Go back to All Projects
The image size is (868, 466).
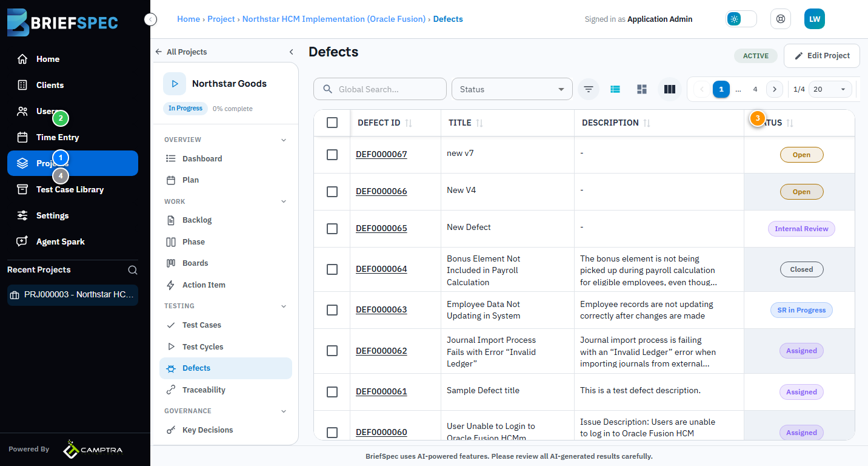click(x=181, y=52)
